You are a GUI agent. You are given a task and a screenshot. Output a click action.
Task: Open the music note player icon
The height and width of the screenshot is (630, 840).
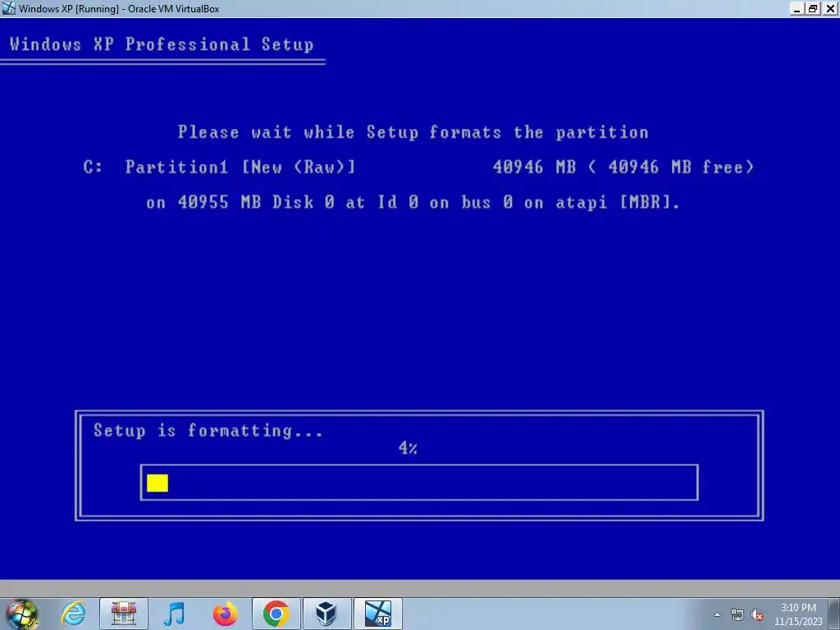174,614
